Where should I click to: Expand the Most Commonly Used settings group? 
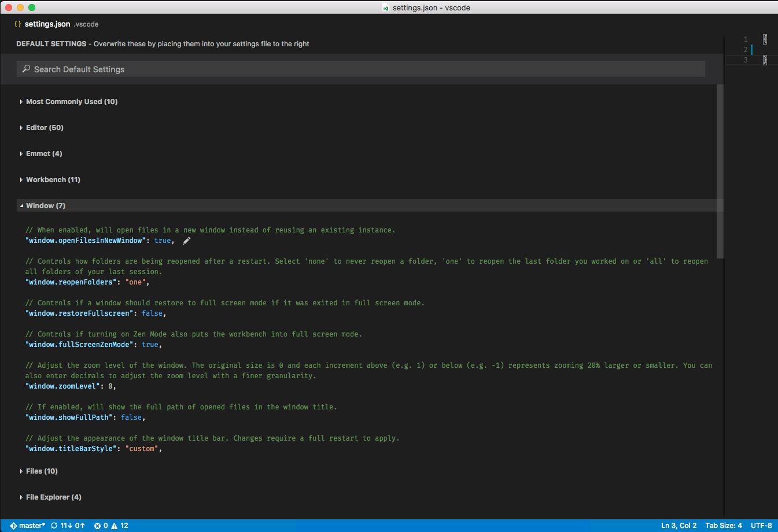tap(71, 102)
